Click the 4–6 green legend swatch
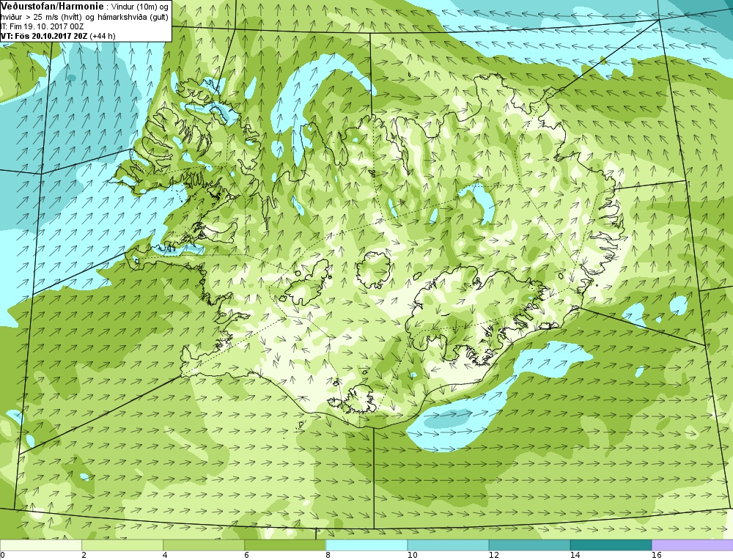Viewport: 733px width, 560px height. click(x=204, y=545)
